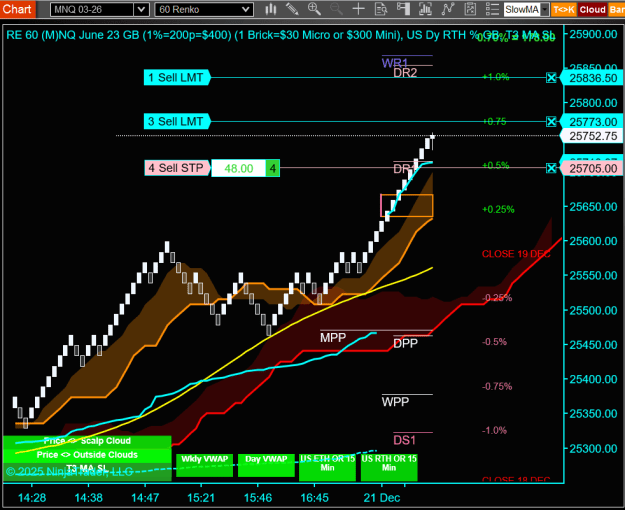Screen dimensions: 625x510
Task: Click the WR1 pivot label
Action: tap(395, 63)
